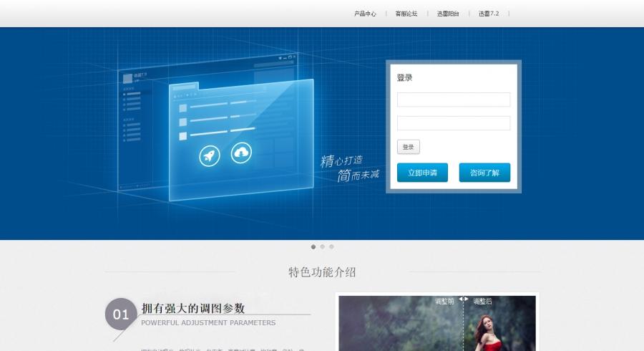Click the woman-in-red-dress comparison photo
644x351 pixels.
437,323
